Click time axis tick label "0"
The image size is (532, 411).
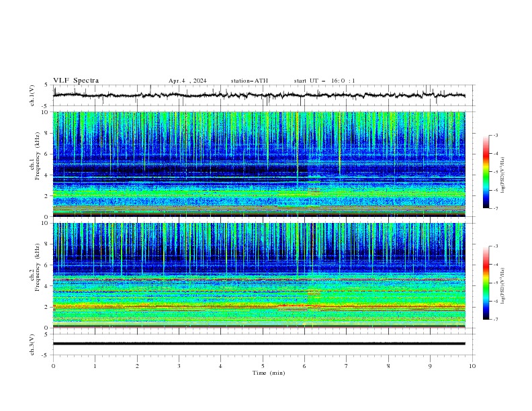pos(53,366)
